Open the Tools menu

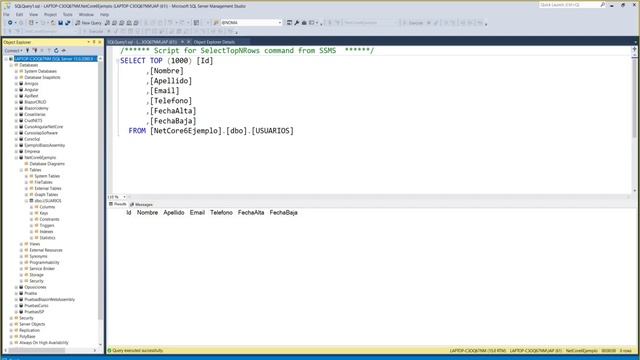pos(68,14)
